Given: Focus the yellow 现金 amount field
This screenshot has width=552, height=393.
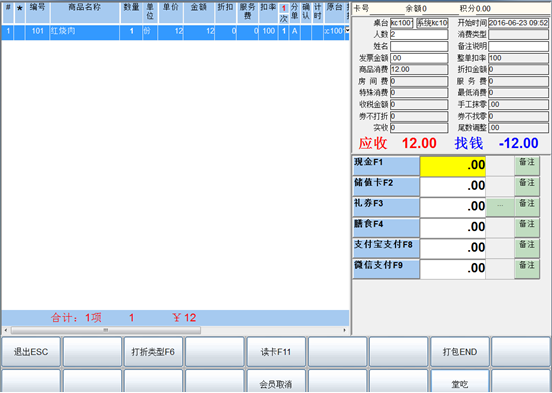Looking at the screenshot, I should (x=453, y=166).
